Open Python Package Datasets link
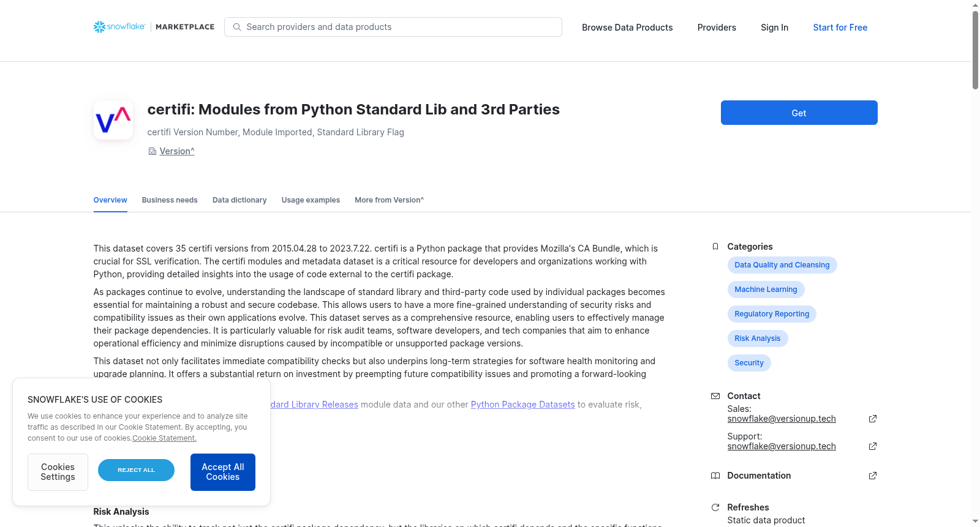The width and height of the screenshot is (980, 527). pyautogui.click(x=522, y=405)
